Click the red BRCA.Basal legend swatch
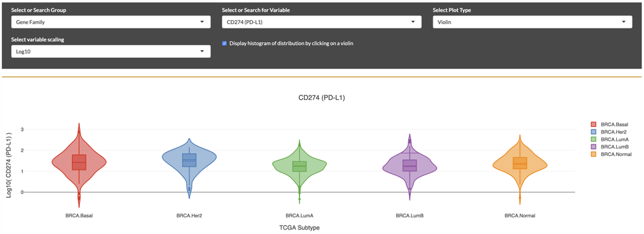This screenshot has height=234, width=644. click(x=593, y=124)
